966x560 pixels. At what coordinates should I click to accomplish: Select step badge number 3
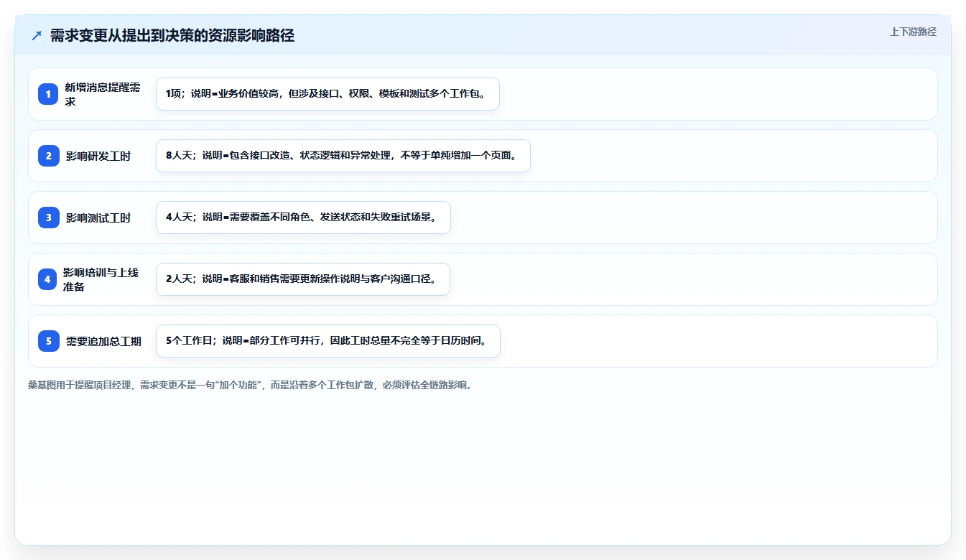coord(48,218)
